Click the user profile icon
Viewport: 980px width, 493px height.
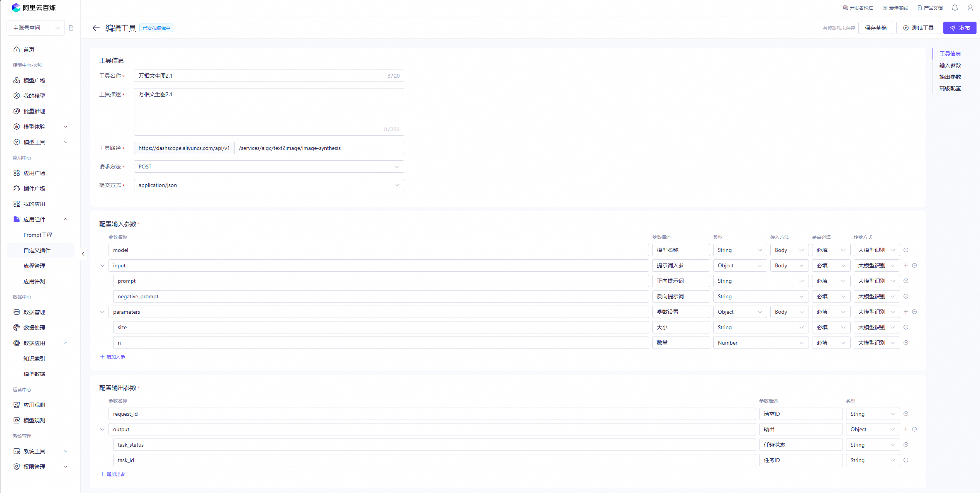[970, 8]
